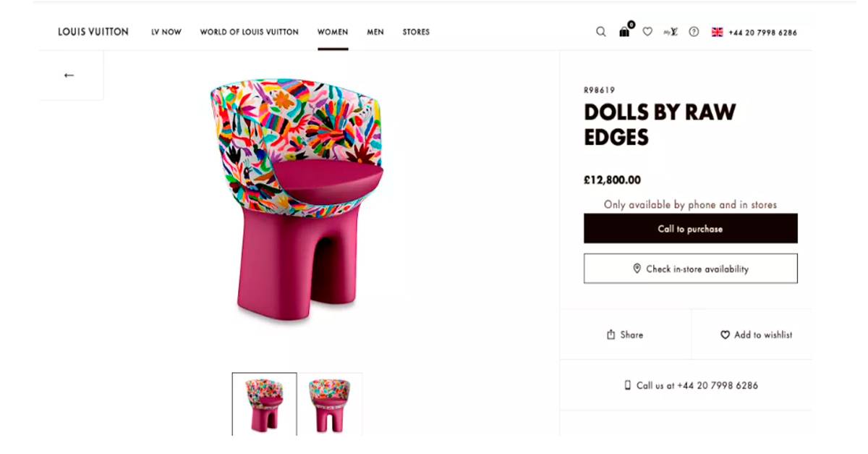Open the World of Louis Vuitton menu
868x454 pixels.
click(x=249, y=32)
